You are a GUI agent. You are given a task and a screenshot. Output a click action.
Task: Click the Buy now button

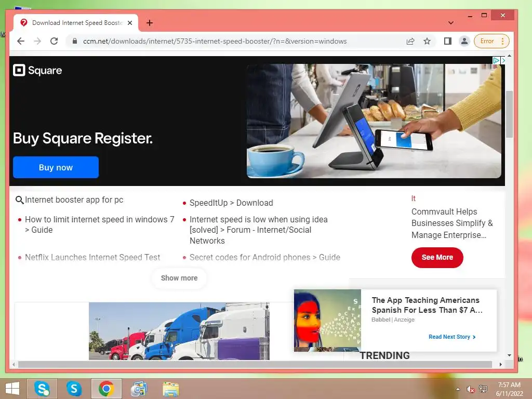tap(56, 167)
